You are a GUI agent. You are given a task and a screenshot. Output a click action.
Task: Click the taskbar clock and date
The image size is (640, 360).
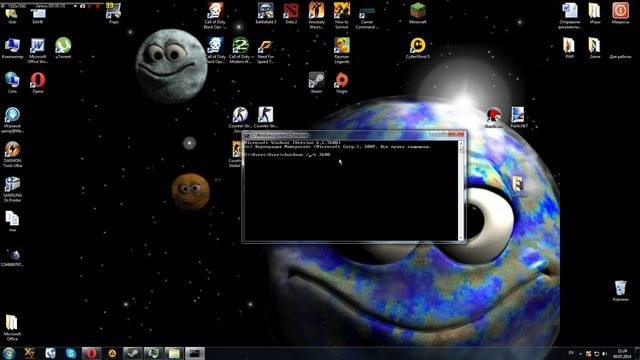coord(622,353)
